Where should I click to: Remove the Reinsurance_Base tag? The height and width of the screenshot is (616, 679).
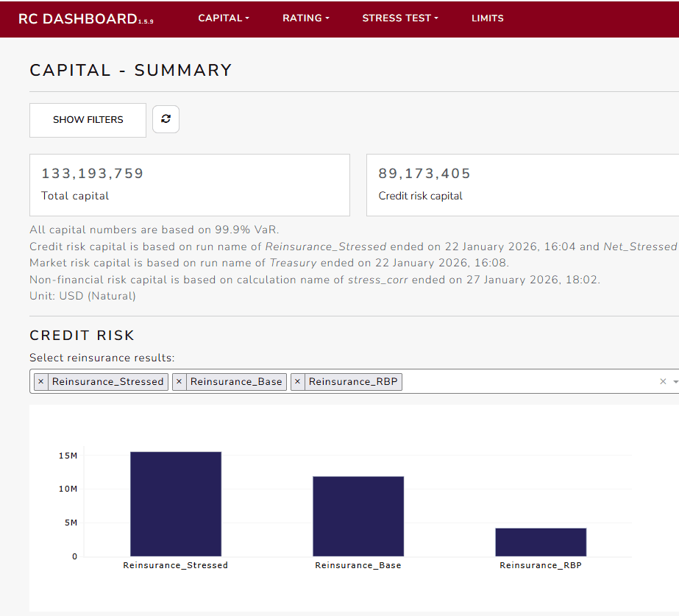coord(179,382)
